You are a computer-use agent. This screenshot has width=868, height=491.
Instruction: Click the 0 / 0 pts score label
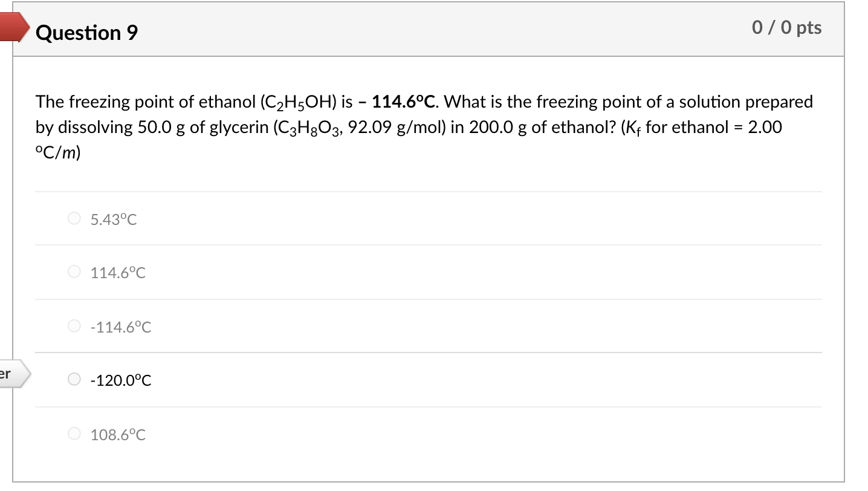(786, 27)
